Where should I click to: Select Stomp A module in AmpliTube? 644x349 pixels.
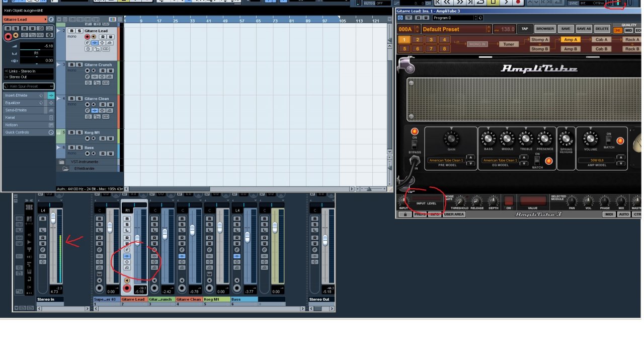coord(540,39)
